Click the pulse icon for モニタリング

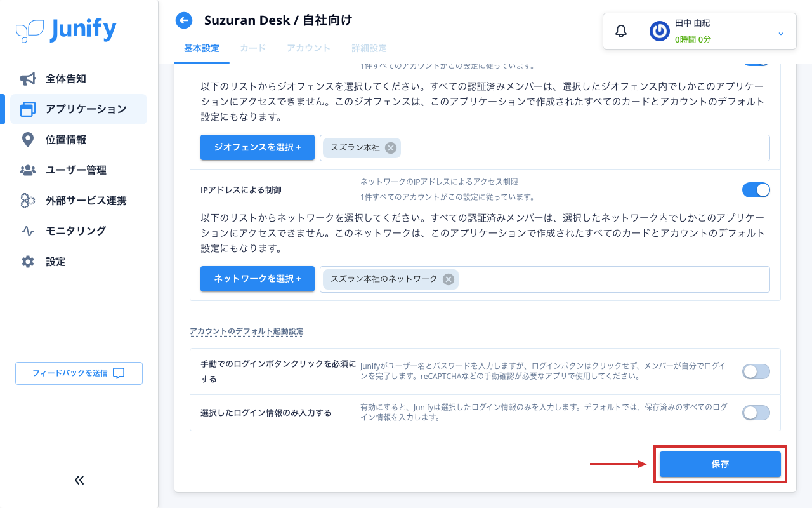coord(27,231)
